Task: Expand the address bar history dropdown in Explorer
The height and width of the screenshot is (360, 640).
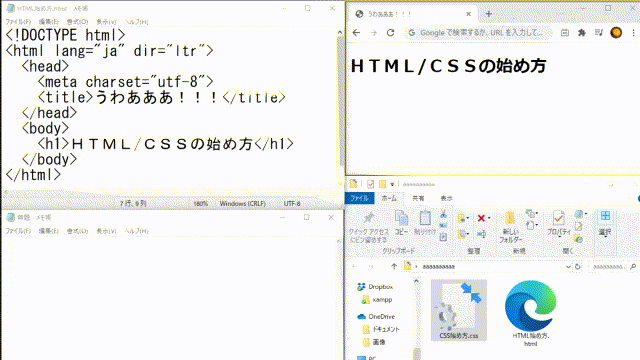Action: tap(568, 267)
